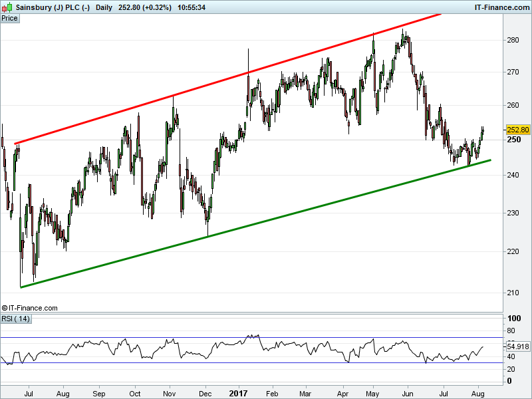Select the lower RSI oversold blue line

(x=251, y=363)
